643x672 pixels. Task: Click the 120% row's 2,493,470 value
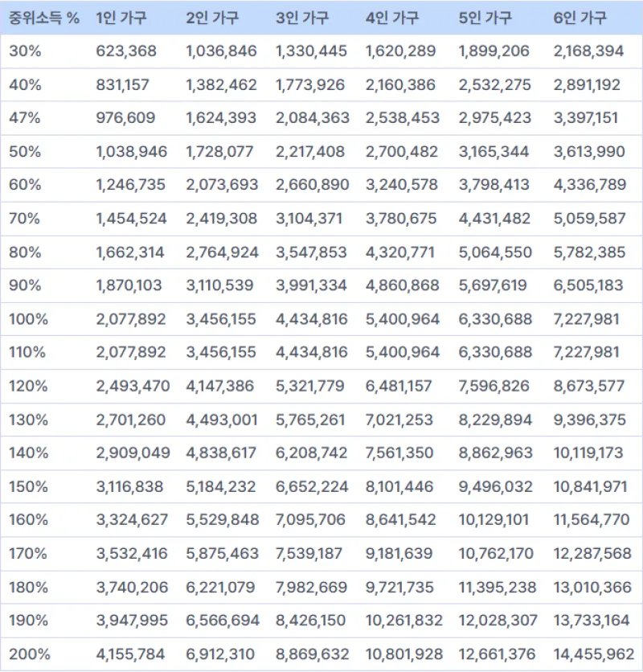coord(133,386)
